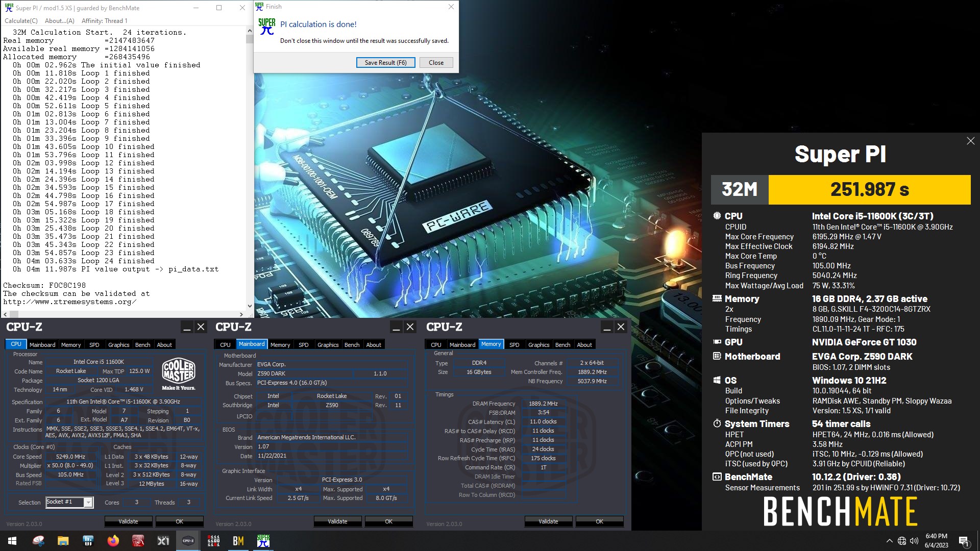Click Close in the Finish dialog
The image size is (980, 551).
[436, 62]
